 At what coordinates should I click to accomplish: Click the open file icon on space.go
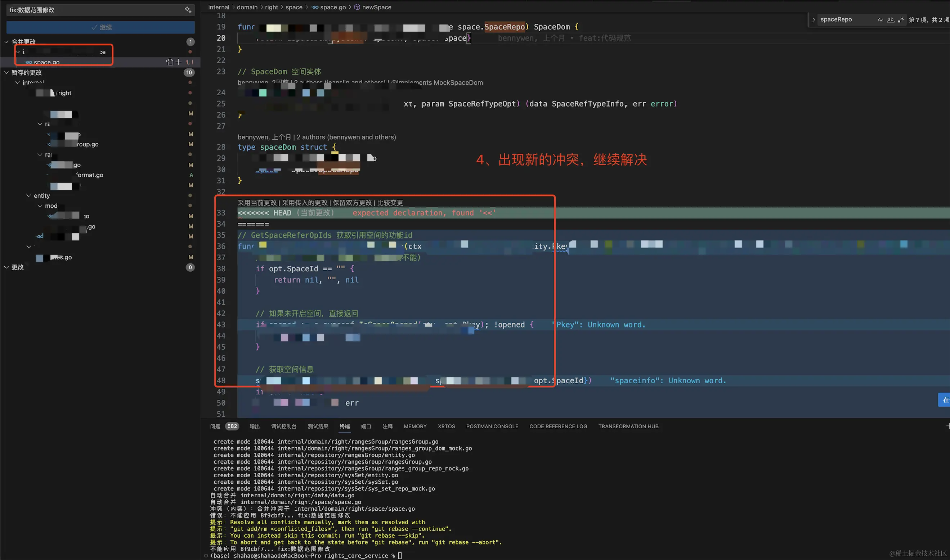pyautogui.click(x=170, y=62)
